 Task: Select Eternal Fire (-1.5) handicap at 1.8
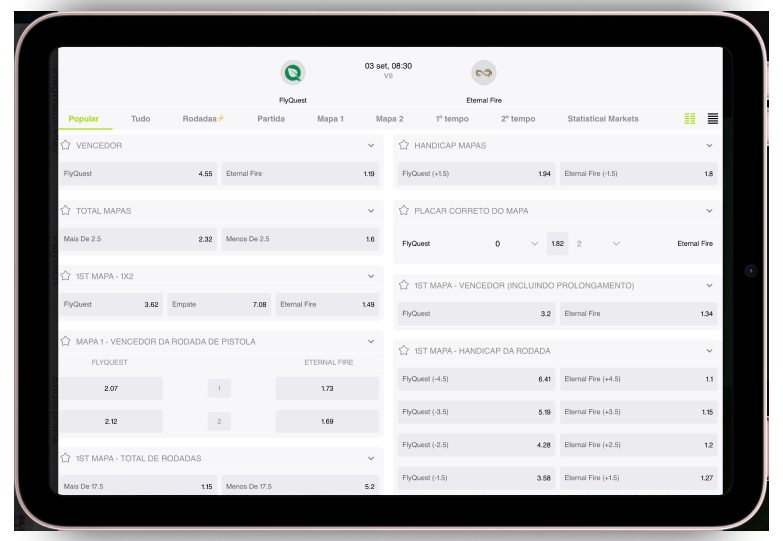639,174
